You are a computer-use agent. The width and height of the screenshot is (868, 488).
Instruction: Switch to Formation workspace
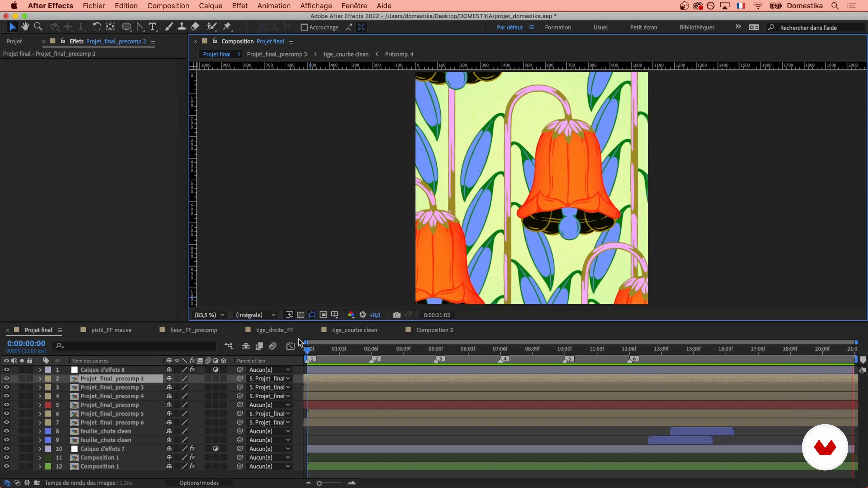click(558, 27)
